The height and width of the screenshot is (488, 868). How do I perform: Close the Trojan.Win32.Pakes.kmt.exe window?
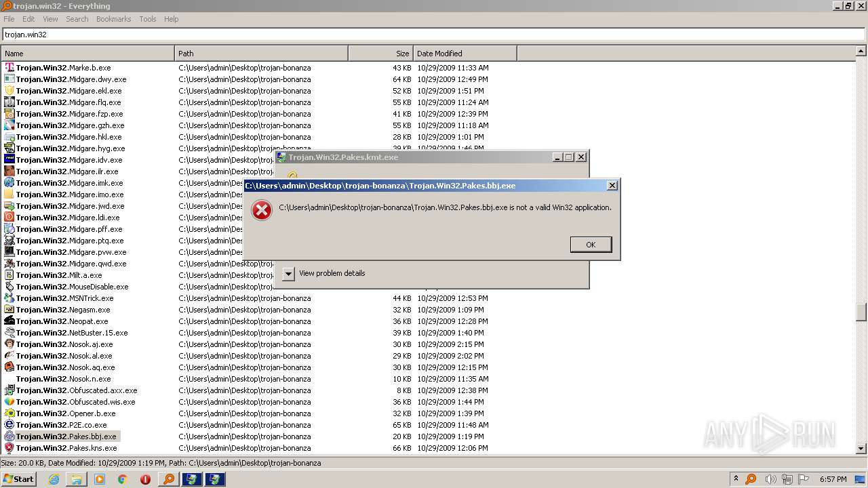click(x=580, y=157)
